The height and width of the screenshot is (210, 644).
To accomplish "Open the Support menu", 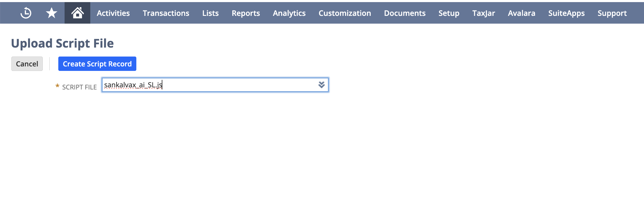I will click(x=612, y=13).
